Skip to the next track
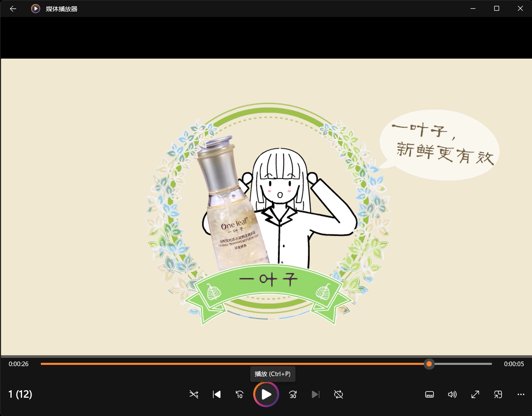532x416 pixels. 316,394
